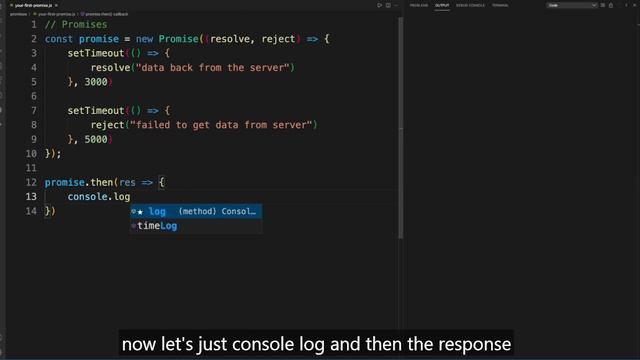Click the first setTimeout on line 3
Image resolution: width=640 pixels, height=360 pixels.
click(96, 53)
